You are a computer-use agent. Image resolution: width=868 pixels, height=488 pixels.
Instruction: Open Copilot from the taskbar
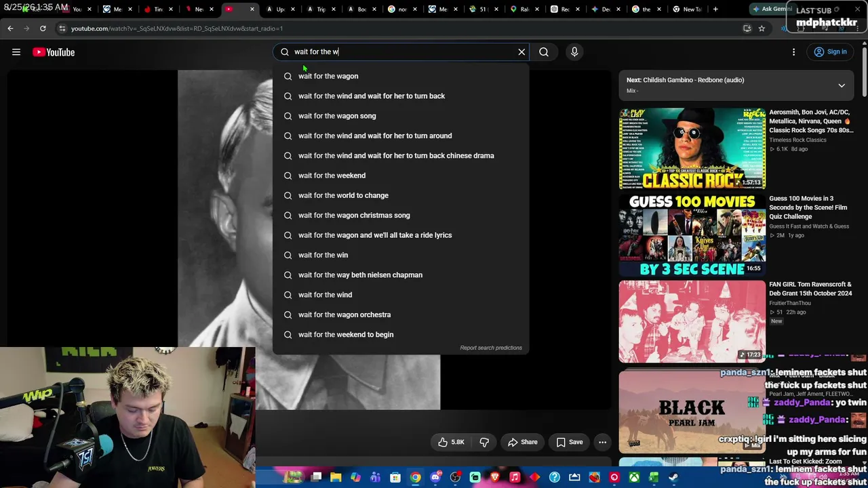(356, 477)
